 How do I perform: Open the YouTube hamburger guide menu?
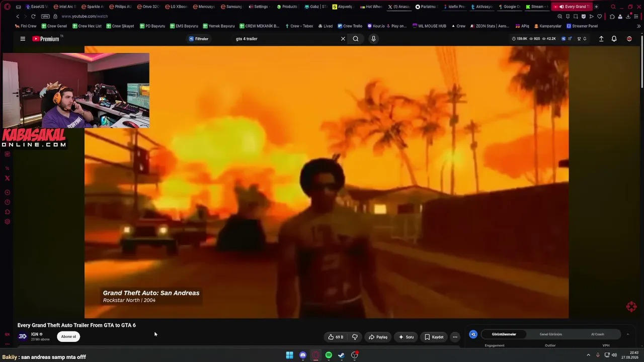tap(23, 39)
